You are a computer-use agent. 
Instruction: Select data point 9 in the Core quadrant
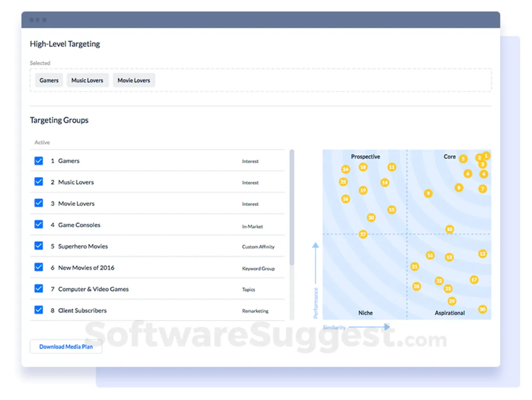tap(428, 193)
